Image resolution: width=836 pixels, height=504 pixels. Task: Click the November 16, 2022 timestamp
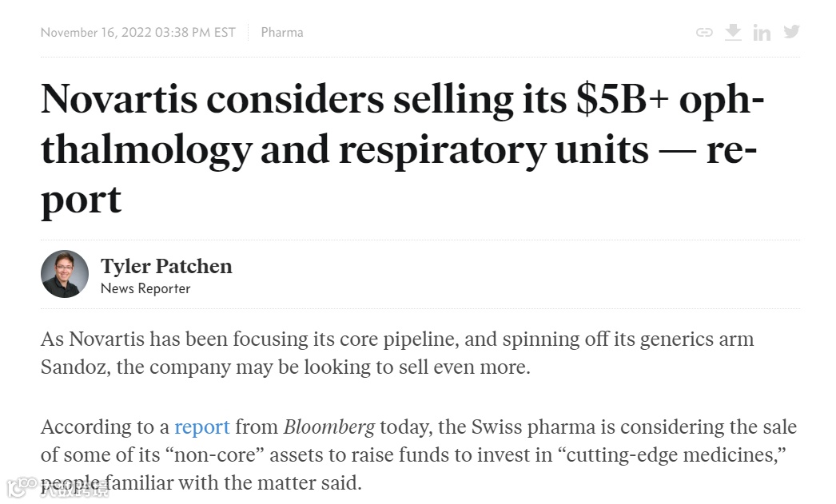point(138,33)
